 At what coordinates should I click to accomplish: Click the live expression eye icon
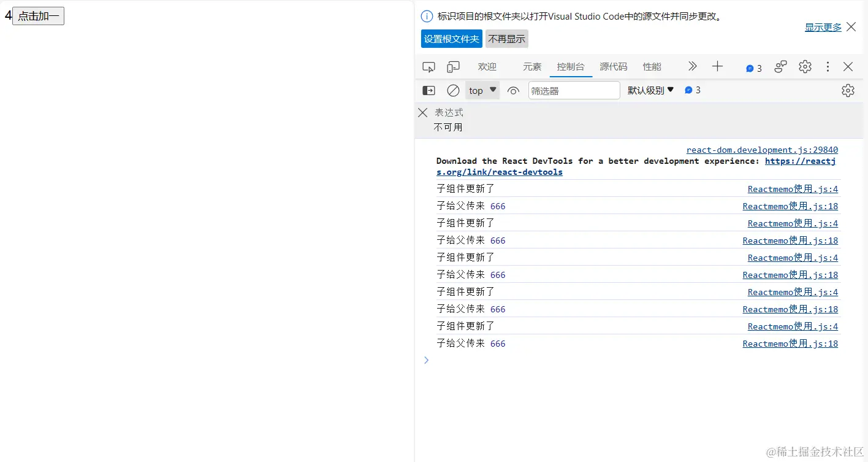click(x=513, y=91)
